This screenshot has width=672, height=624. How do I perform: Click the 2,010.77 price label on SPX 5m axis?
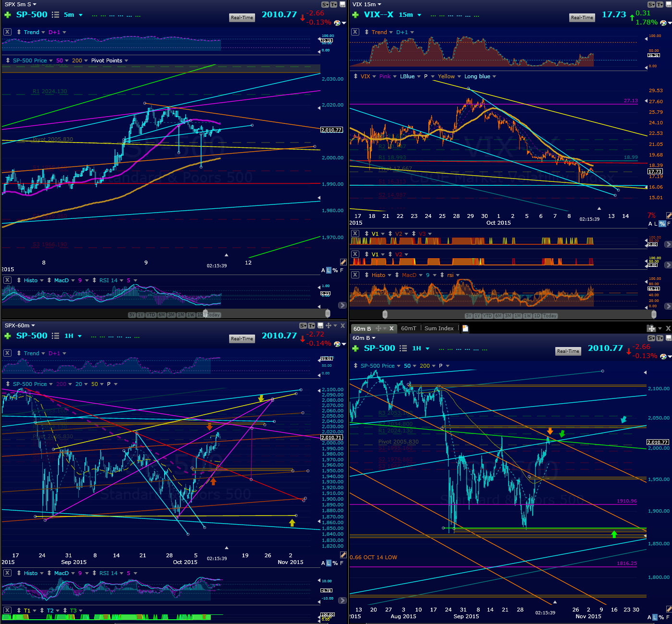click(x=331, y=130)
